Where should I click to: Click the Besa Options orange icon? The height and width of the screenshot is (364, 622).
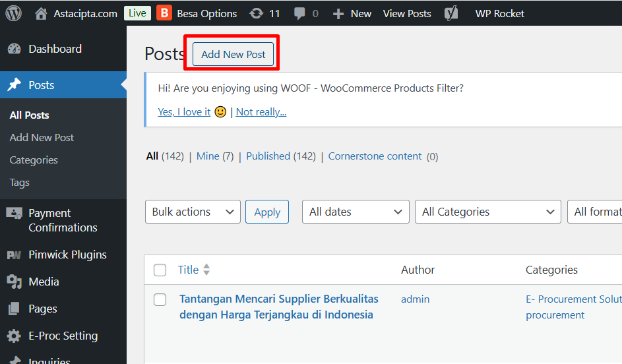pos(164,13)
